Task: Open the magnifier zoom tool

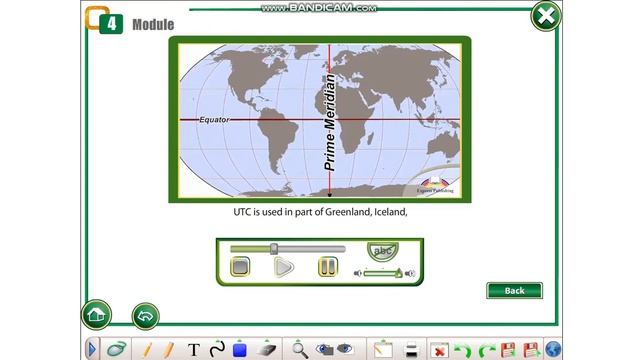Action: [x=300, y=350]
